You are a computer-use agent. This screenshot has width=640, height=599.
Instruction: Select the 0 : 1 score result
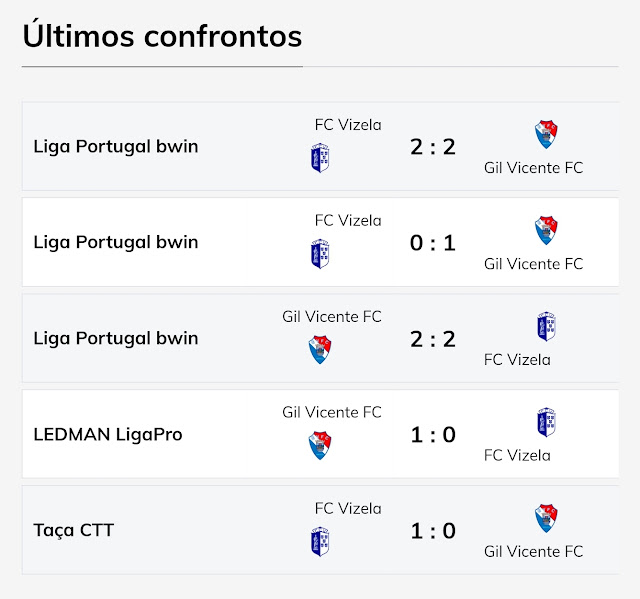[x=433, y=243]
